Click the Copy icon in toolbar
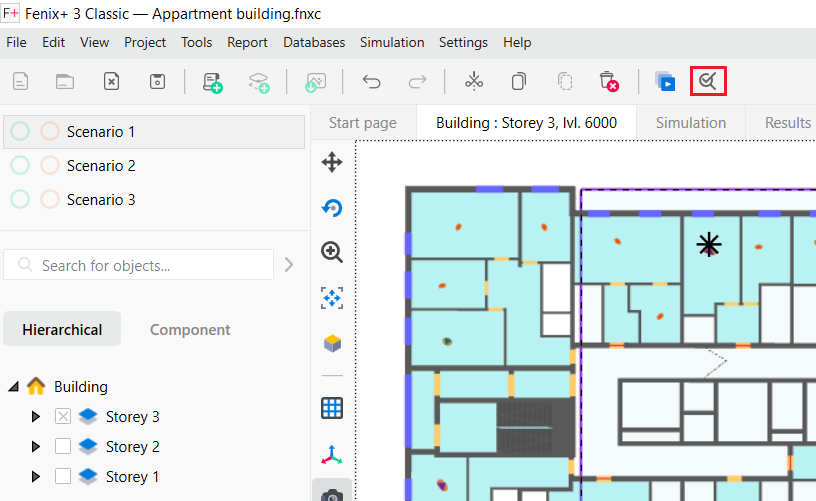 (519, 82)
